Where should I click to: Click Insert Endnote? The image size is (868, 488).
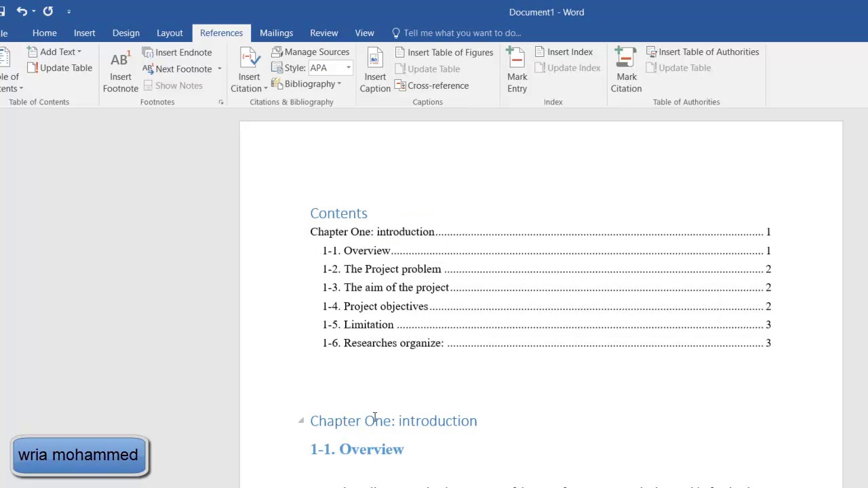click(177, 52)
